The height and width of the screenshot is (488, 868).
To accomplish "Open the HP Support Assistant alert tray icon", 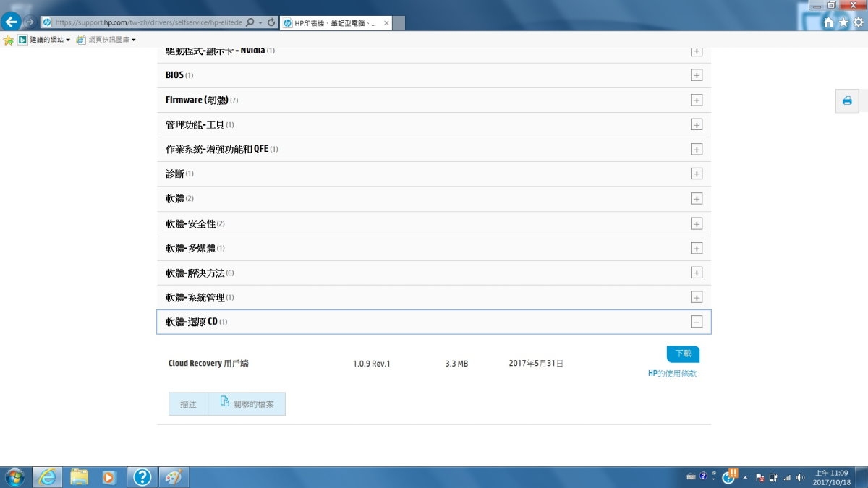I will pyautogui.click(x=730, y=476).
